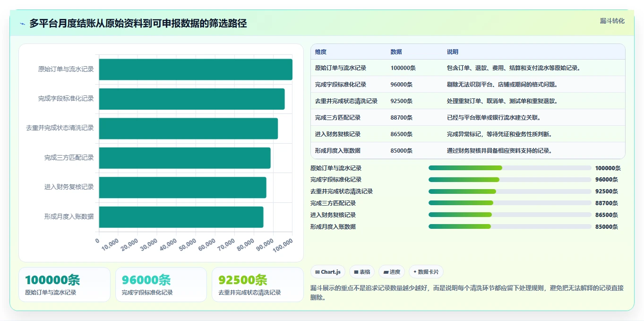Click the description 完成异常标记，等待凭证和业务性质判断。
Screen dimensions: 644x321
[x=501, y=134]
